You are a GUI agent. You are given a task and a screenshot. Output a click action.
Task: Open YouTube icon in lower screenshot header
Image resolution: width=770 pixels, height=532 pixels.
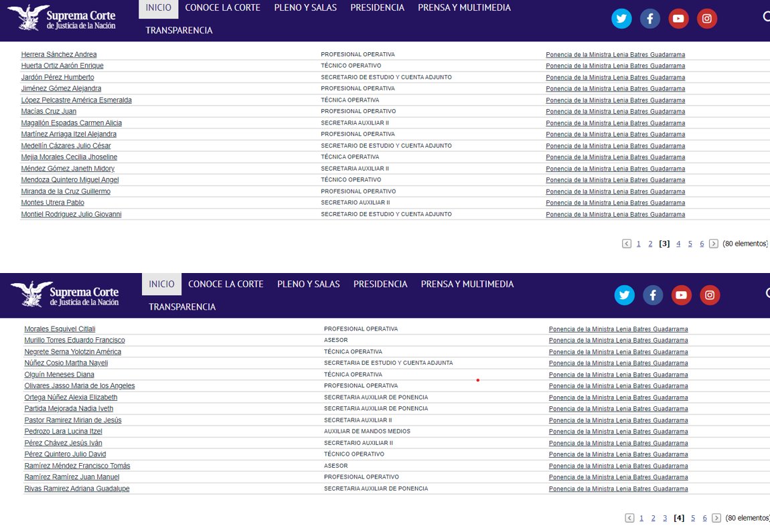tap(681, 295)
